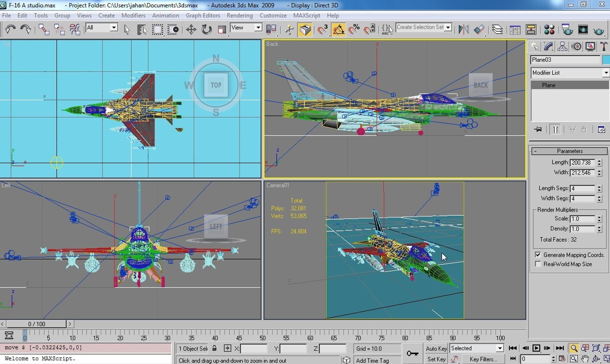610x364 pixels.
Task: Click the Auto Key button
Action: point(436,348)
